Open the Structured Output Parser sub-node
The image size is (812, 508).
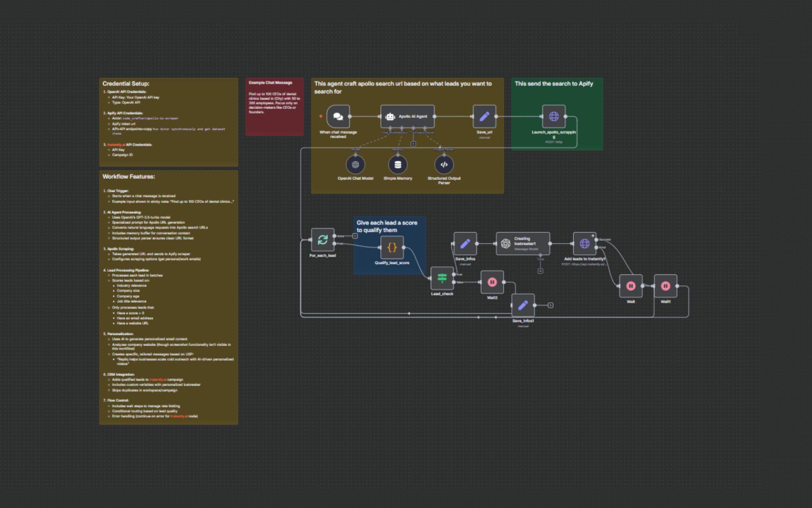coord(444,165)
